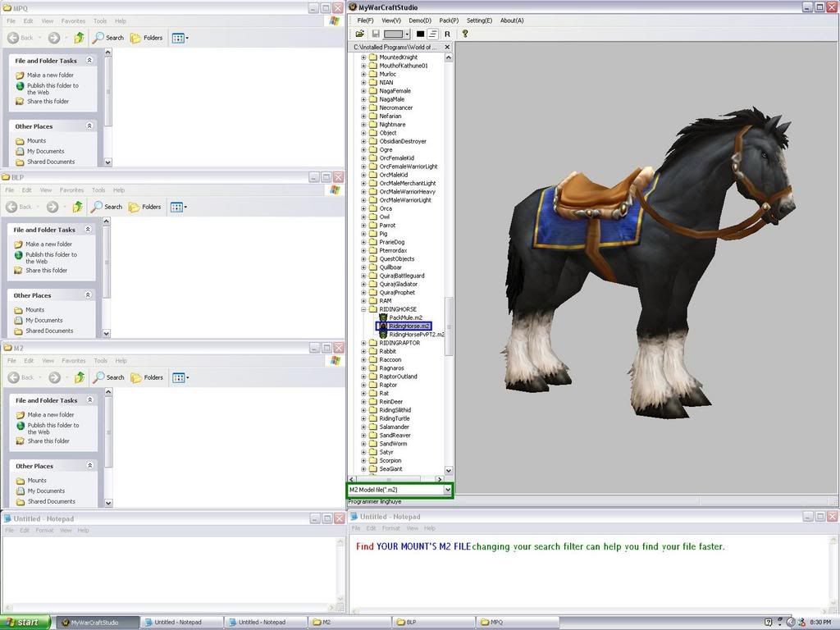Screen dimensions: 840x630
Task: Open Favorites menu in MPQ window
Action: pyautogui.click(x=73, y=21)
